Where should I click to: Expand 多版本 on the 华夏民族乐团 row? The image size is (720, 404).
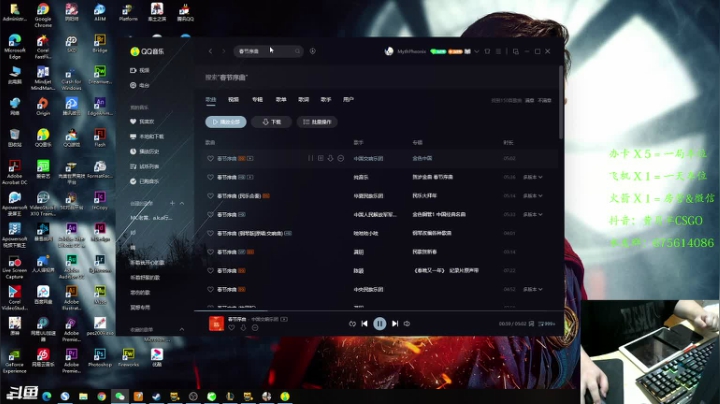[x=533, y=196]
